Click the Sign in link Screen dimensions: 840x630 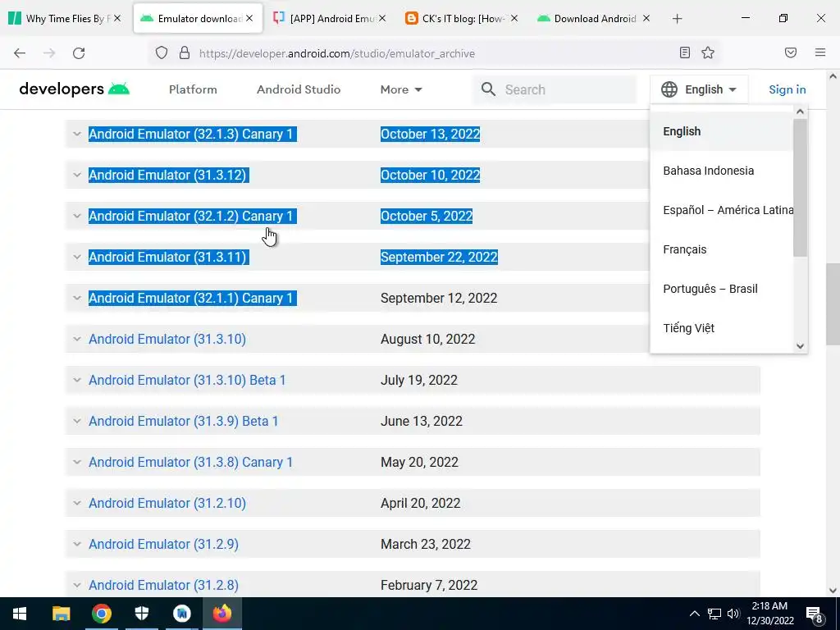787,89
